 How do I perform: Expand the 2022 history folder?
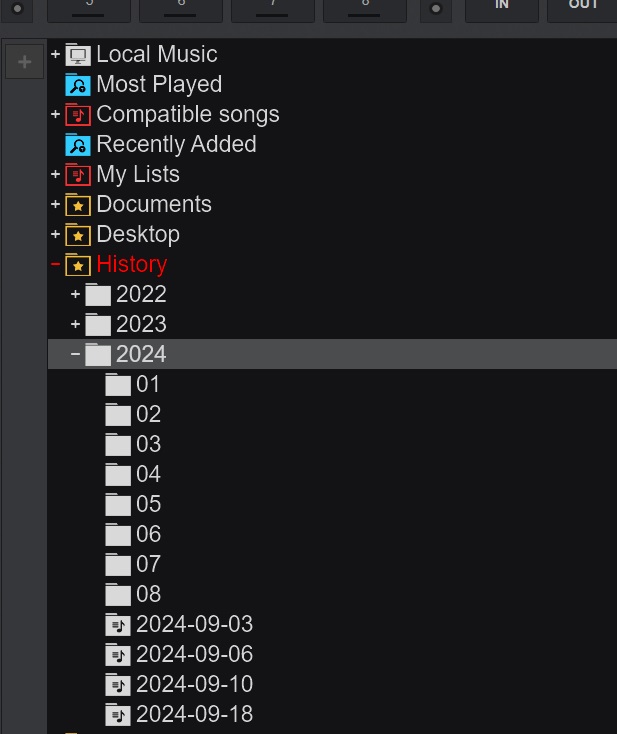75,294
